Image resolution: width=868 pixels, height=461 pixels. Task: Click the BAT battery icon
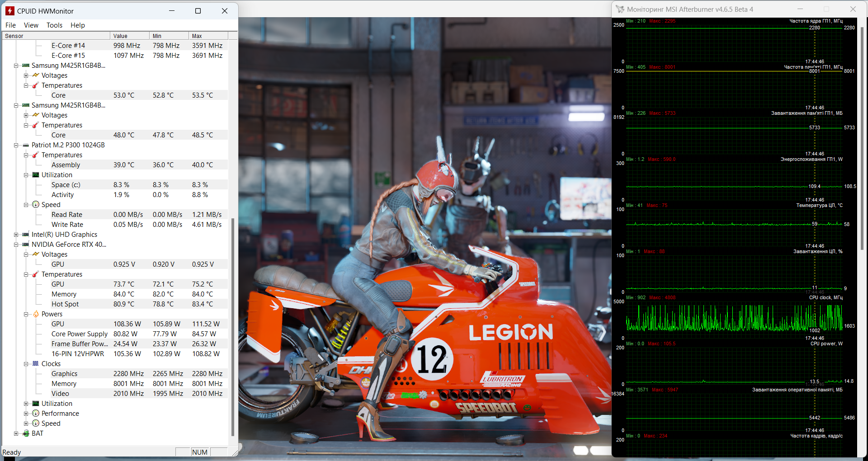pyautogui.click(x=26, y=433)
